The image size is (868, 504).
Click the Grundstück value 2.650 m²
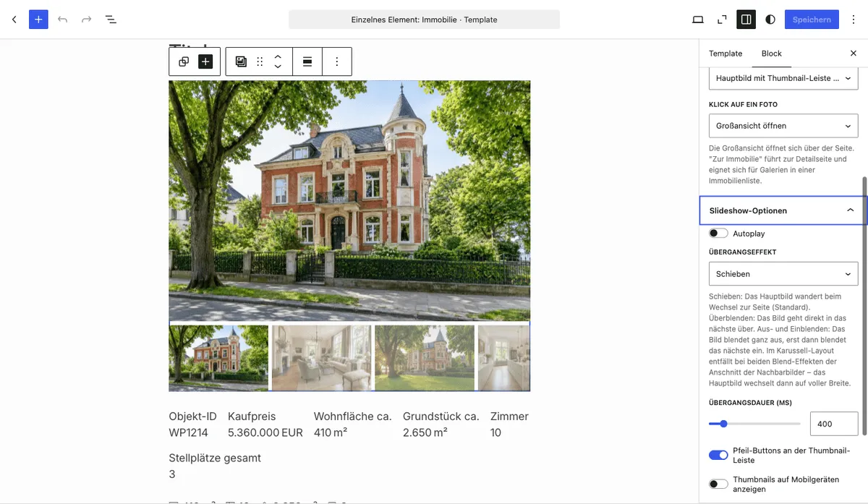click(425, 432)
